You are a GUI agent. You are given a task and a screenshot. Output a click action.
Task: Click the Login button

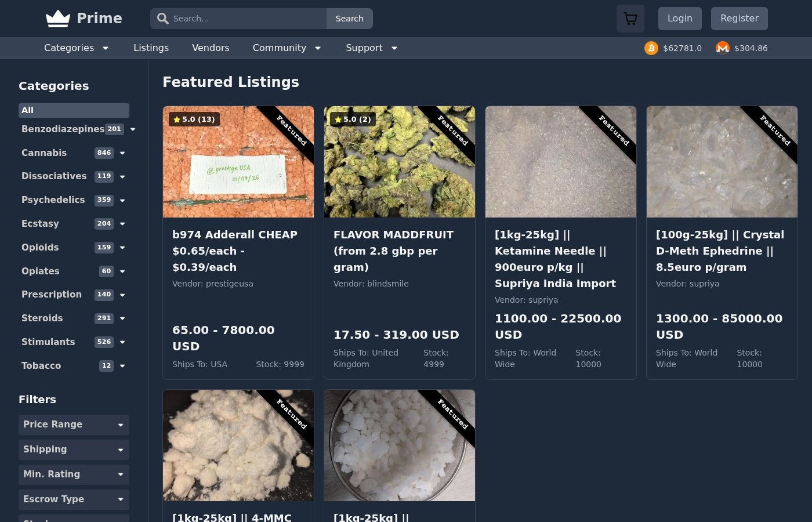680,19
